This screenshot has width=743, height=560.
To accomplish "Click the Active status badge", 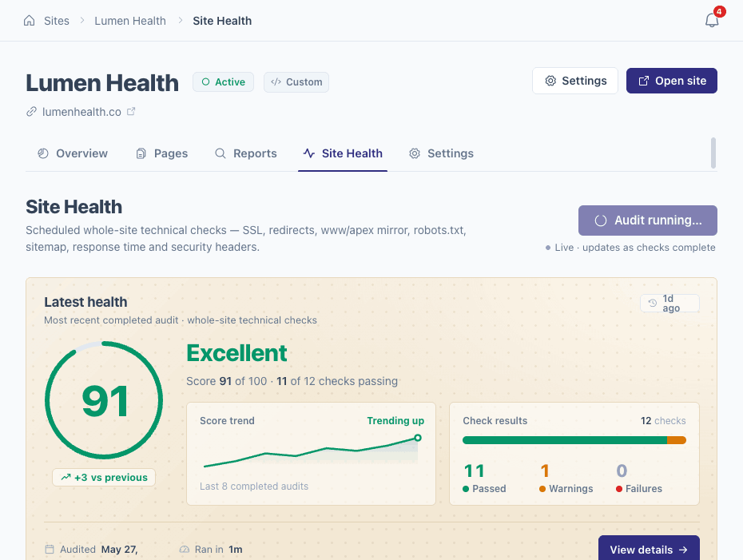I will pyautogui.click(x=223, y=82).
